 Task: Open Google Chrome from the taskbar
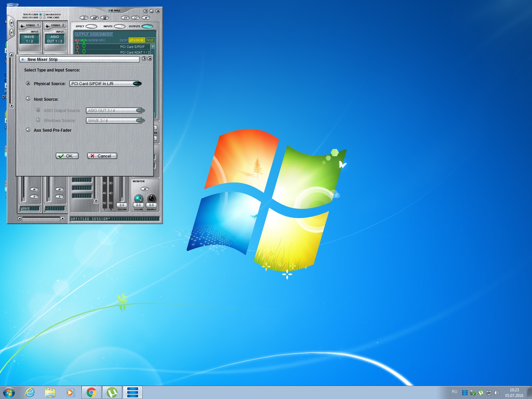click(91, 392)
